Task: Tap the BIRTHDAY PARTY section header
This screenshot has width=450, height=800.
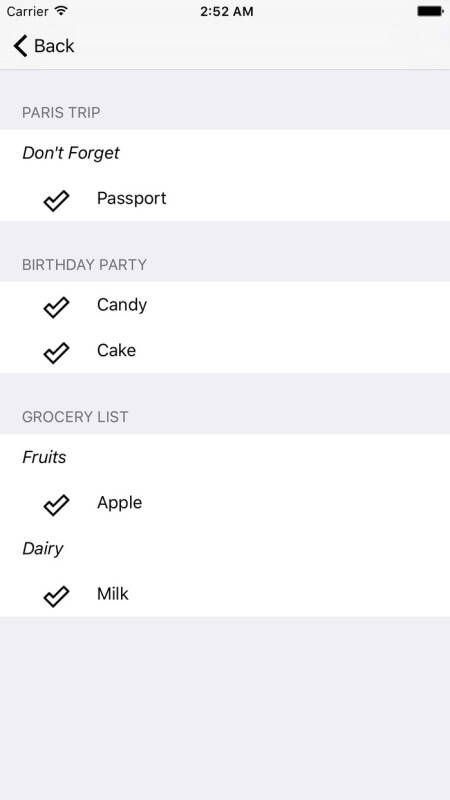Action: [x=84, y=265]
